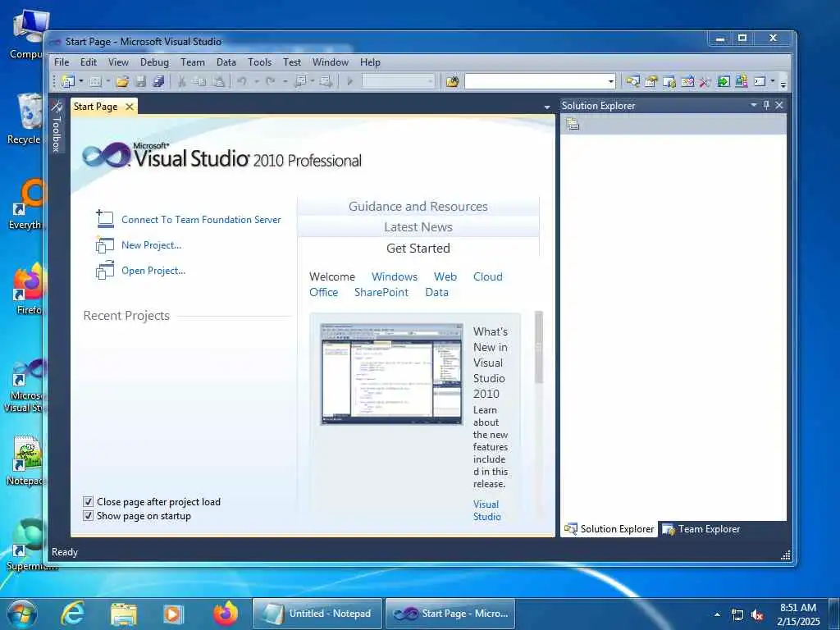
Task: Click the Navigate Backward icon
Action: (300, 81)
